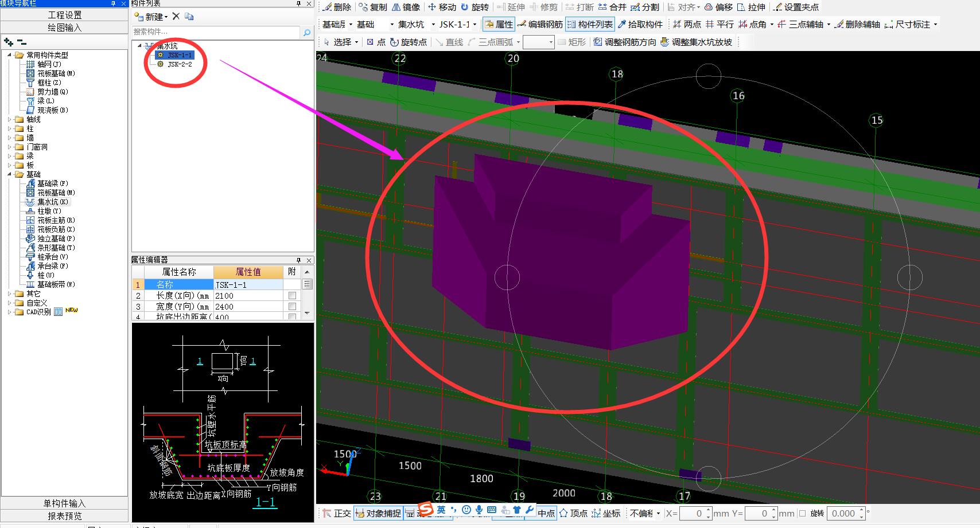This screenshot has height=528, width=980.
Task: Open the 尺寸标注 dropdown arrow
Action: pyautogui.click(x=935, y=25)
